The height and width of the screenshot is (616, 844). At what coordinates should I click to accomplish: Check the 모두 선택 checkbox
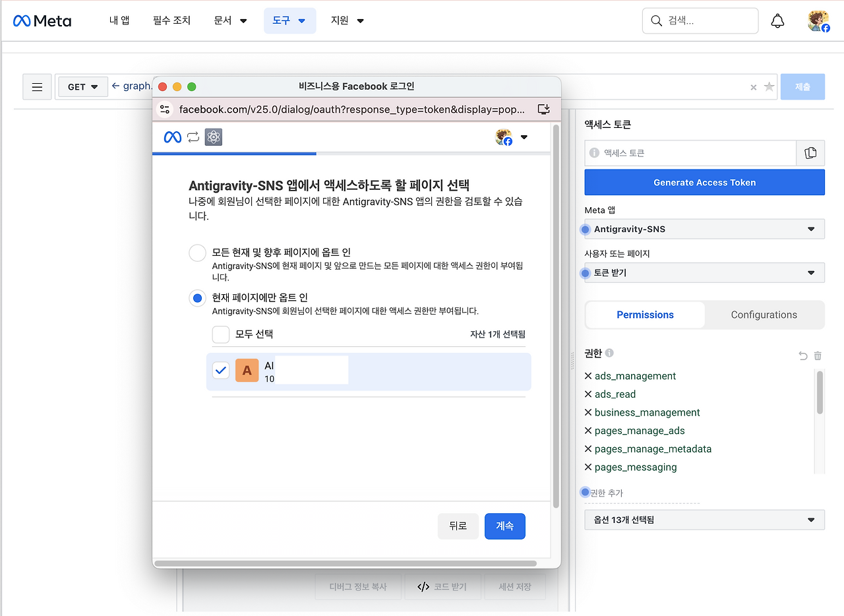221,334
